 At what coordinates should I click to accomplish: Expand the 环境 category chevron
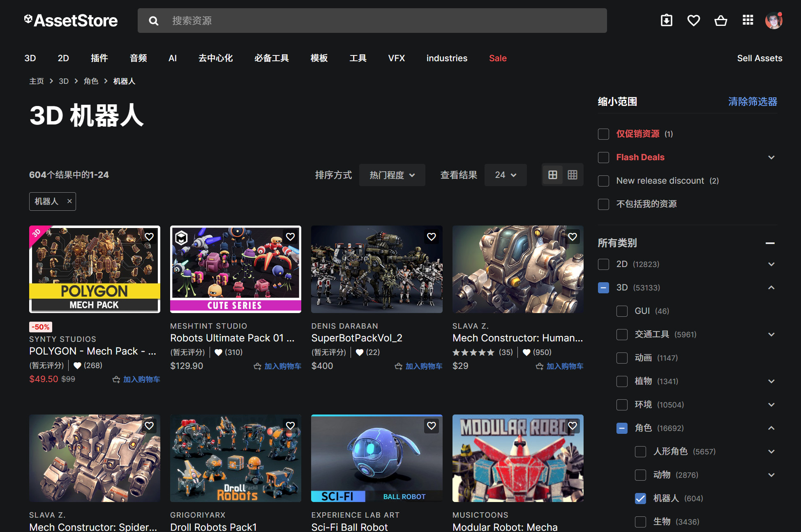[x=771, y=405]
